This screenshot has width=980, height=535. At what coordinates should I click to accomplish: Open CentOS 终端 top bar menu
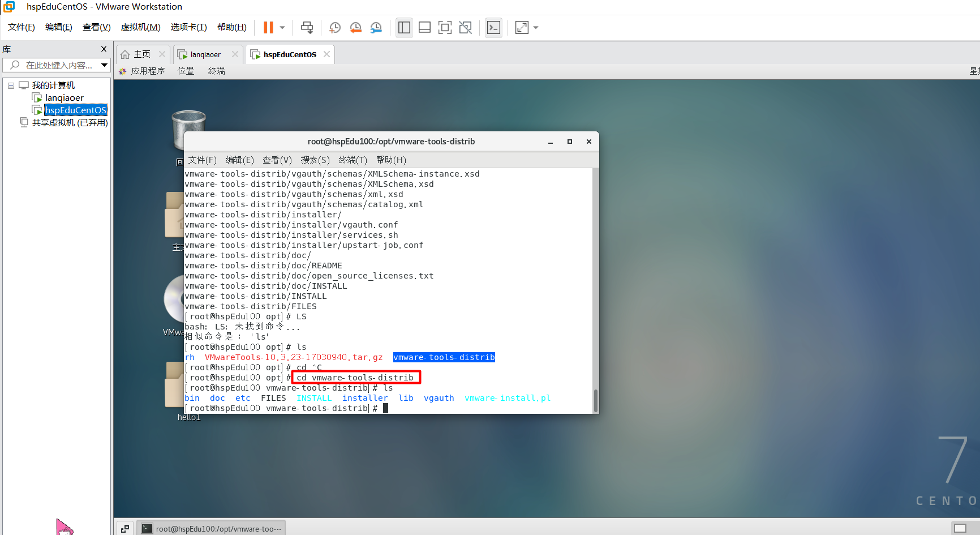216,71
